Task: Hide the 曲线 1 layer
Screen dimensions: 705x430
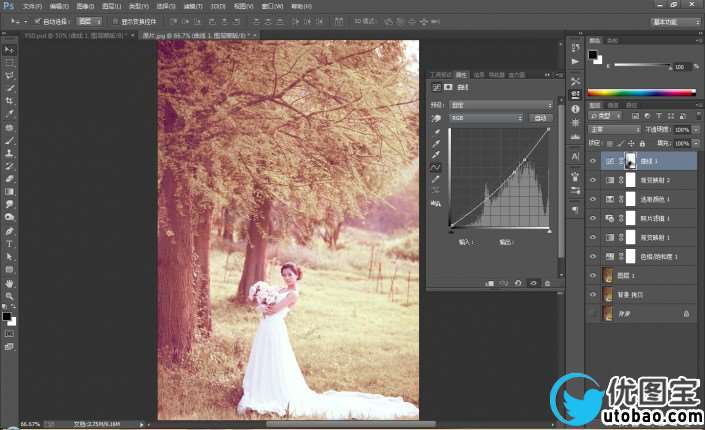Action: pos(593,161)
